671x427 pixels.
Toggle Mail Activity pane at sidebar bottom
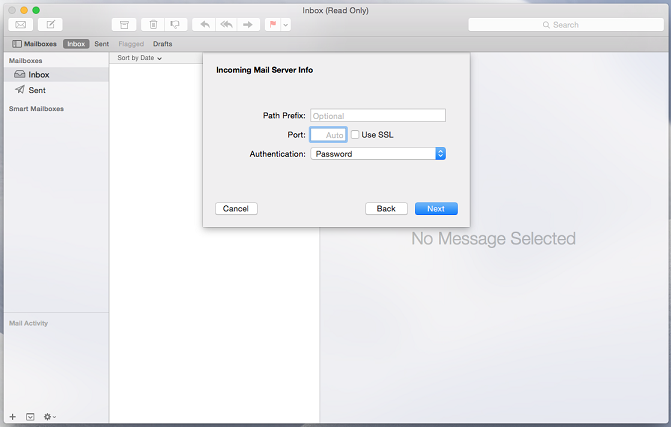(30, 416)
